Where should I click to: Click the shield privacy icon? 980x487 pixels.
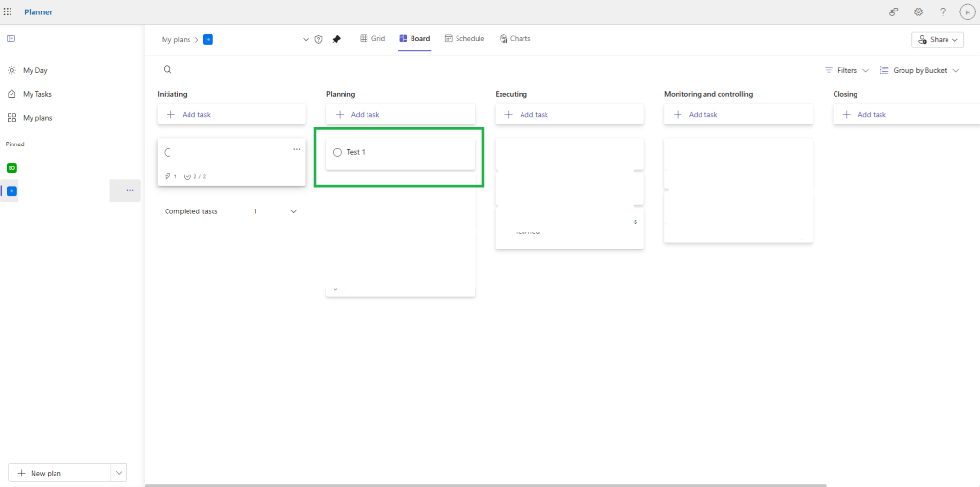pyautogui.click(x=318, y=39)
